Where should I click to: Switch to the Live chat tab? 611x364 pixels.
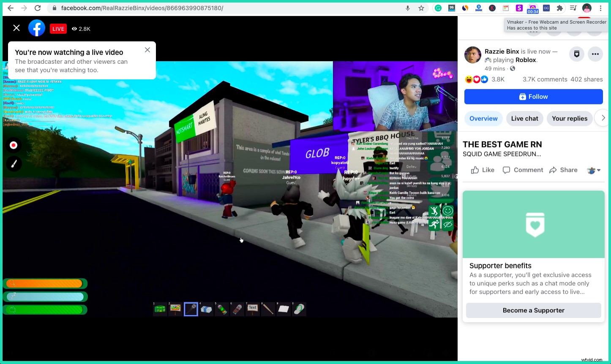(x=524, y=119)
